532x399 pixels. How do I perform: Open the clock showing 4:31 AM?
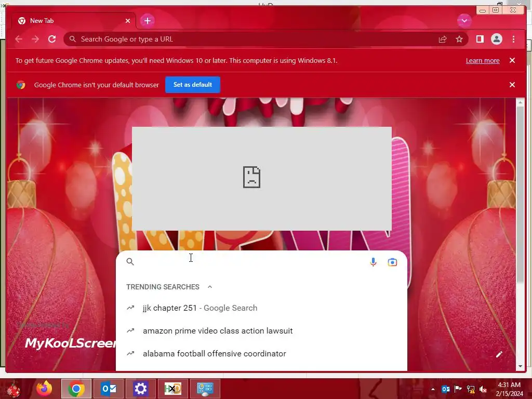[x=509, y=389]
